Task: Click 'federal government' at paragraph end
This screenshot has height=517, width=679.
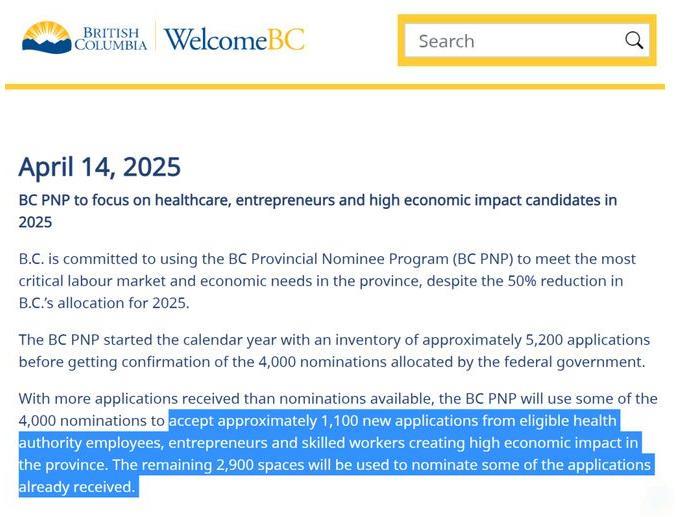Action: point(561,362)
